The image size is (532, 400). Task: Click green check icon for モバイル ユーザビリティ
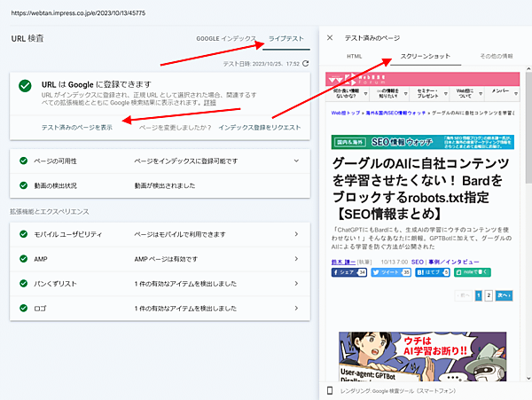23,234
